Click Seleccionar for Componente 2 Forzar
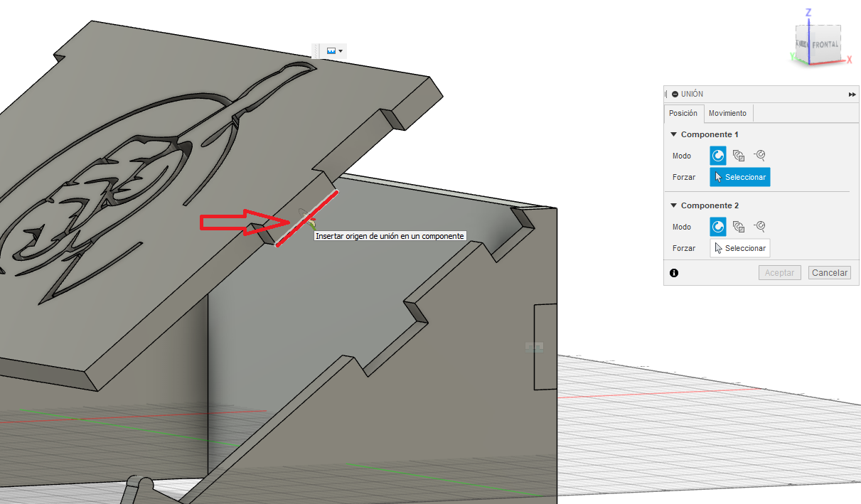The width and height of the screenshot is (861, 504). pos(740,248)
